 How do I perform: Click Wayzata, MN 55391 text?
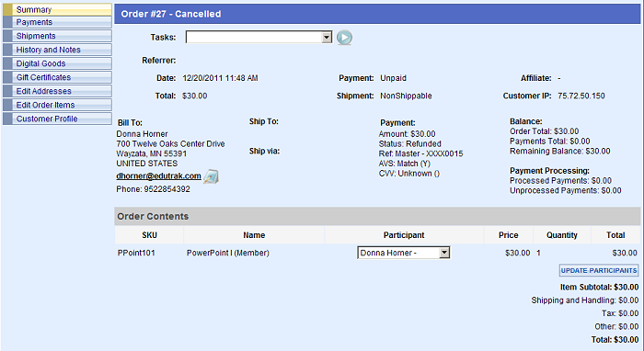(x=152, y=153)
